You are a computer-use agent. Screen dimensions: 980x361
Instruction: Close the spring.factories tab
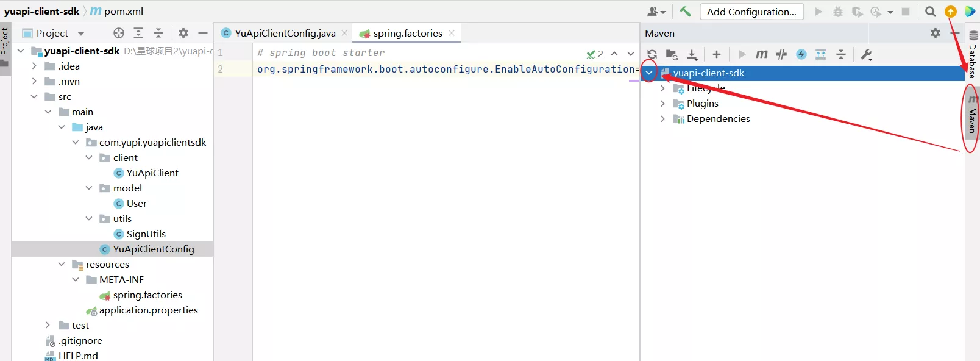pyautogui.click(x=452, y=33)
